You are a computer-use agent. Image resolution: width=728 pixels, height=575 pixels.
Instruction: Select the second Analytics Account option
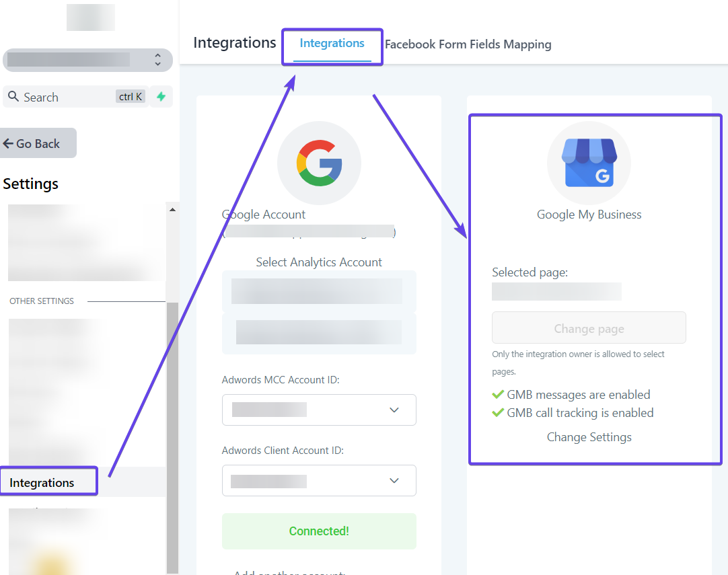click(x=319, y=333)
